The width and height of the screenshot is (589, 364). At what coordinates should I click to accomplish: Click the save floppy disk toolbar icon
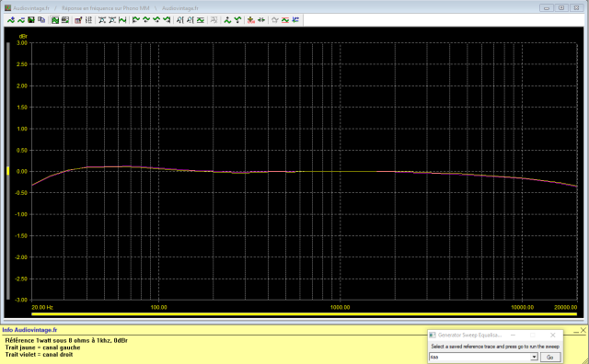pyautogui.click(x=31, y=20)
